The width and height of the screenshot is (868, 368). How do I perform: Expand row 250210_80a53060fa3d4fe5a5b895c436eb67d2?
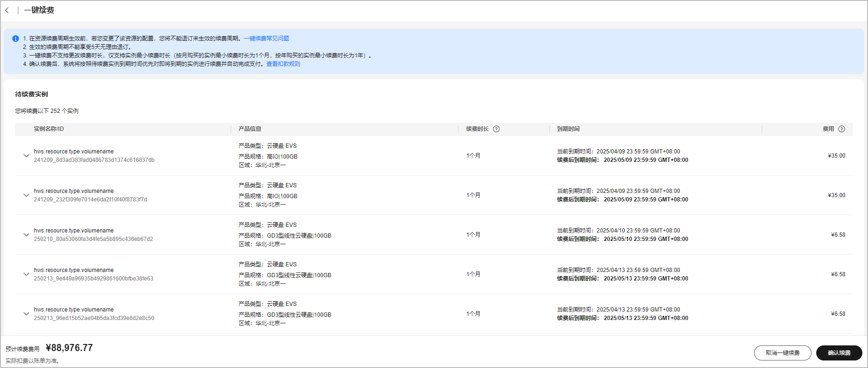click(x=26, y=235)
